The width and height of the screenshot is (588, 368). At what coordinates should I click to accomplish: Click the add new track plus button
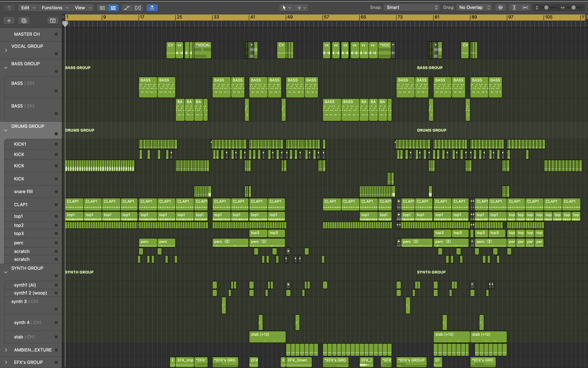click(x=9, y=21)
